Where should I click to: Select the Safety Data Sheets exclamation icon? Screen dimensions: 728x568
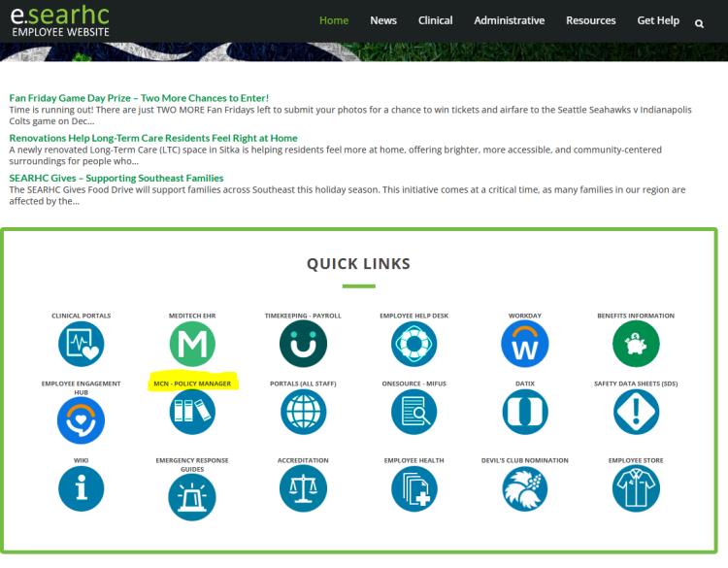(636, 413)
